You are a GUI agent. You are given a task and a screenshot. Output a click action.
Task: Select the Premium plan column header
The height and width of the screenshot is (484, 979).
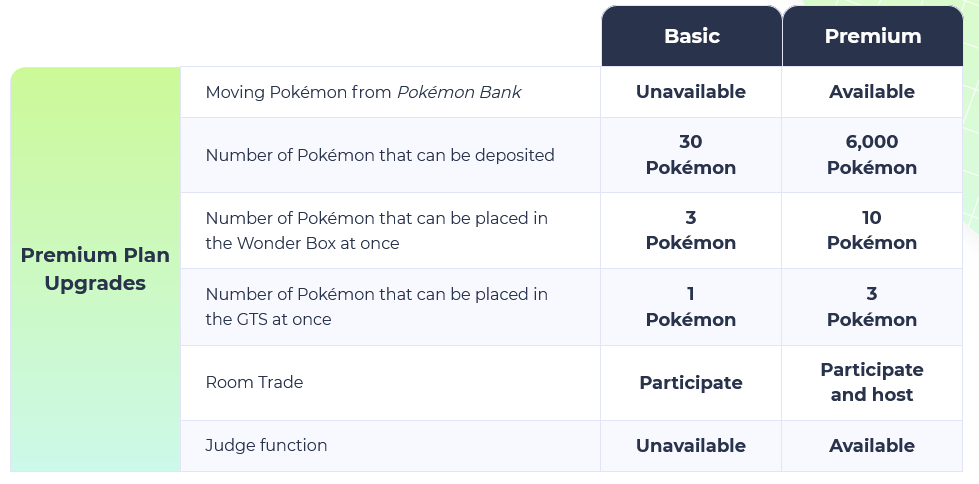coord(872,36)
